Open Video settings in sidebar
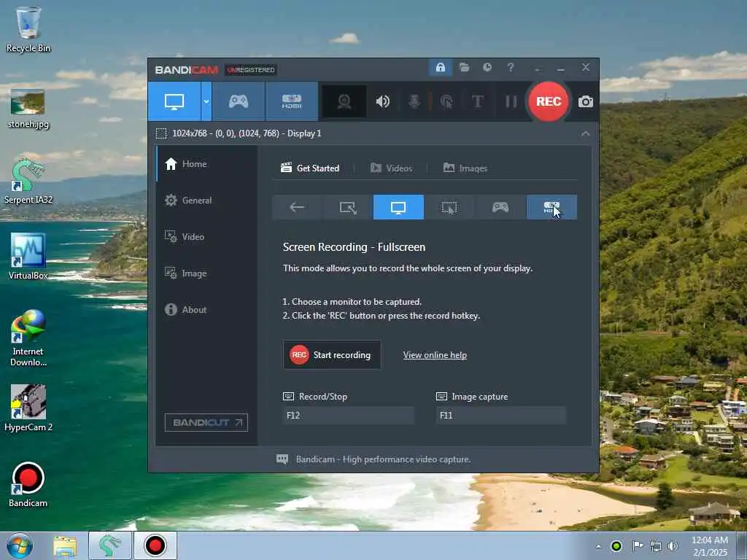The width and height of the screenshot is (747, 560). [x=206, y=237]
